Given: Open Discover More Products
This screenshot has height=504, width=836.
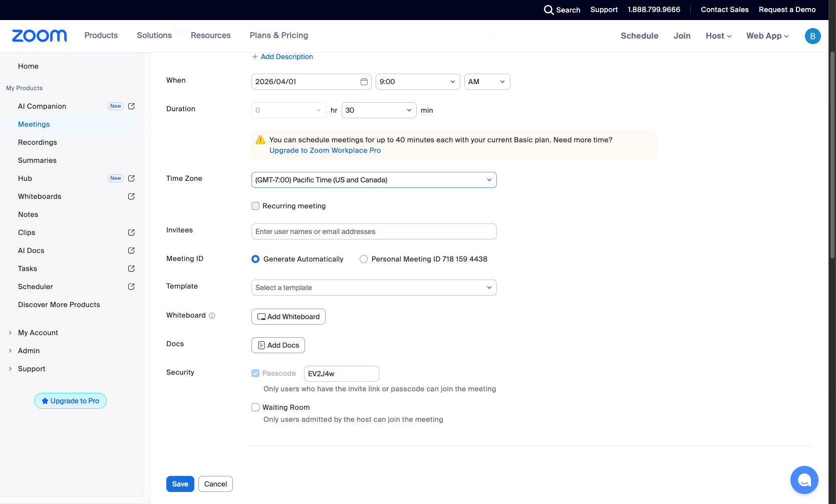Looking at the screenshot, I should click(x=59, y=305).
